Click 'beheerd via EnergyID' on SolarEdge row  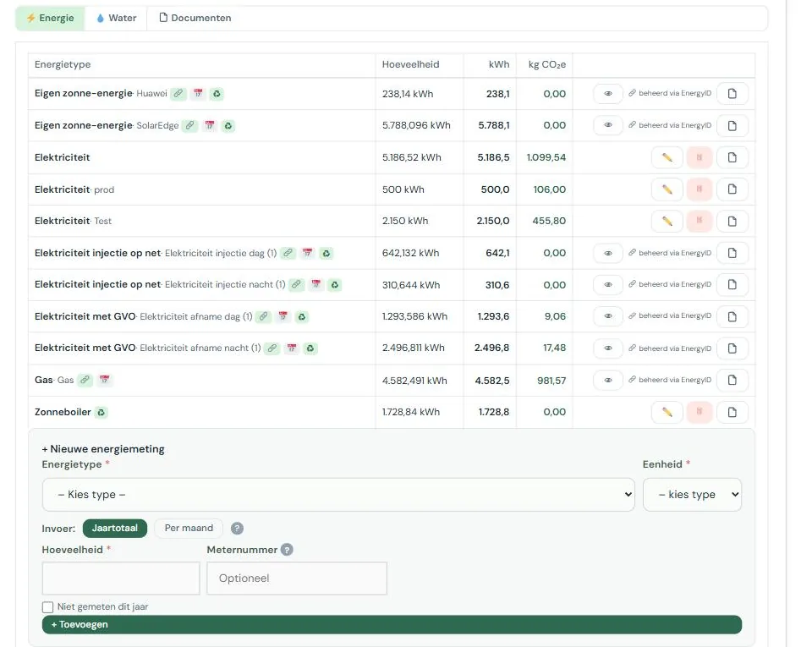670,125
